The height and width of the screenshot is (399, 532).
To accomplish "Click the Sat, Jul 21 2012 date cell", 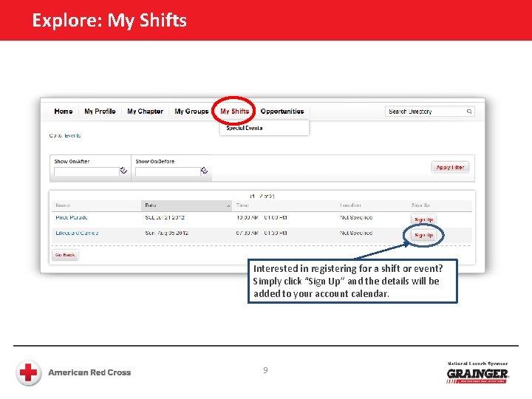I will pyautogui.click(x=165, y=217).
